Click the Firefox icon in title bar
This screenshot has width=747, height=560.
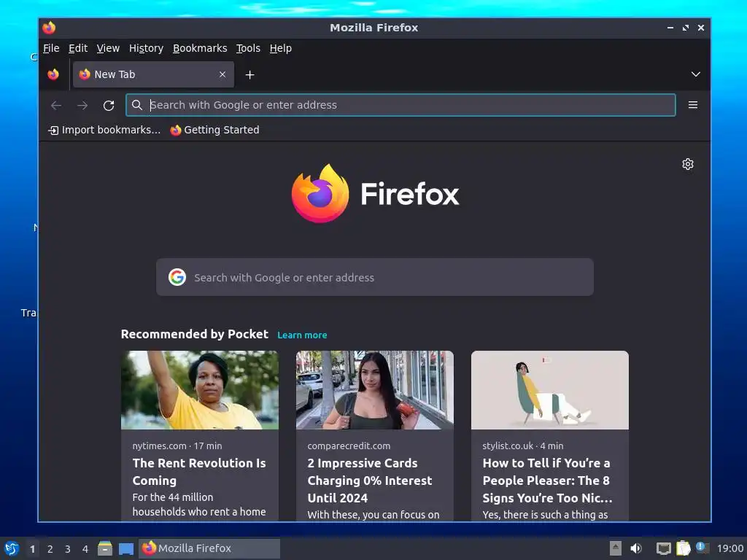(x=49, y=28)
